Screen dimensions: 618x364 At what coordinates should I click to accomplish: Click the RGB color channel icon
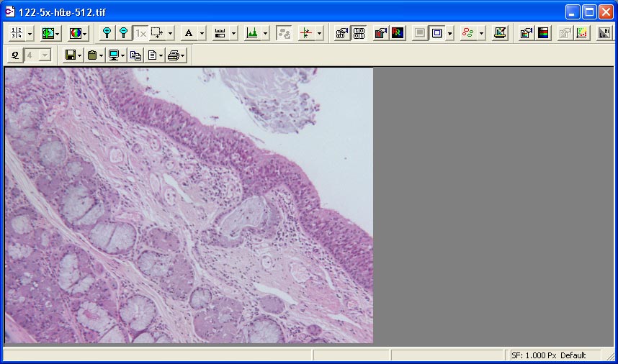(398, 33)
